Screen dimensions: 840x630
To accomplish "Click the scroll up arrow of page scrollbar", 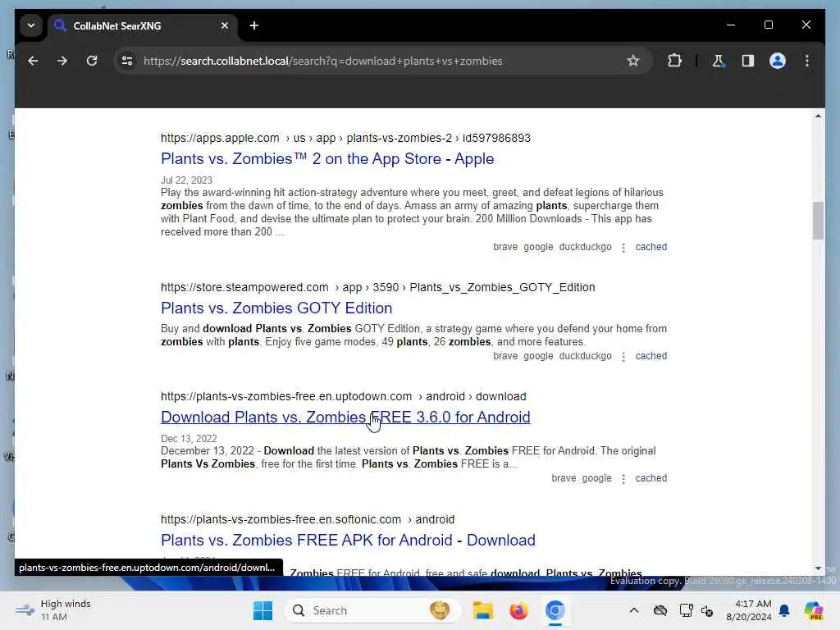I will (818, 116).
